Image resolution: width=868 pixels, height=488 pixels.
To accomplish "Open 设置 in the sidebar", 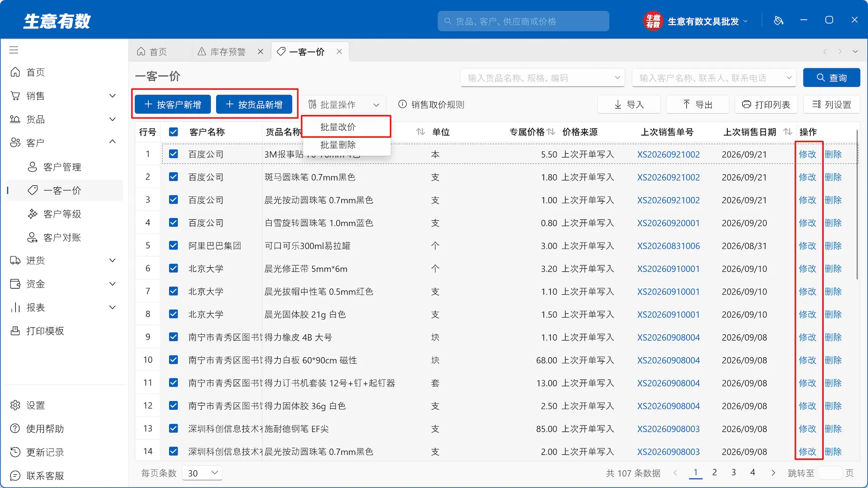I will pyautogui.click(x=27, y=405).
